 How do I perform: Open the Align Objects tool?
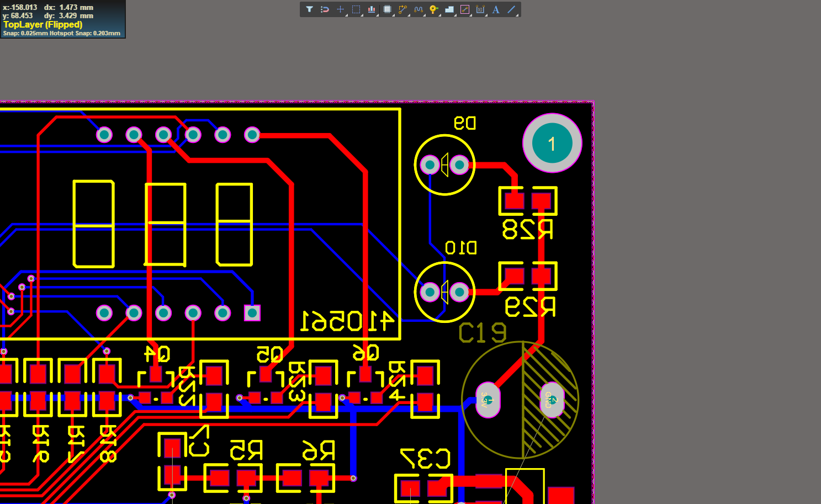(372, 9)
